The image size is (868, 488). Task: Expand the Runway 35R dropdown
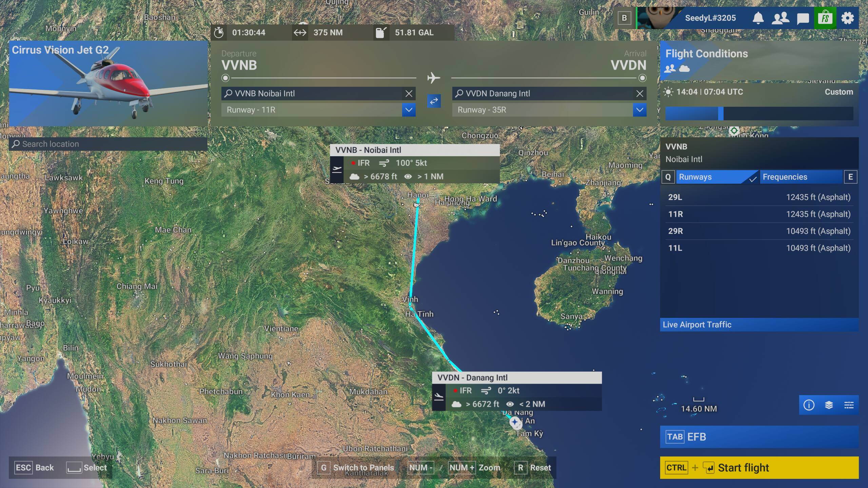pyautogui.click(x=639, y=110)
